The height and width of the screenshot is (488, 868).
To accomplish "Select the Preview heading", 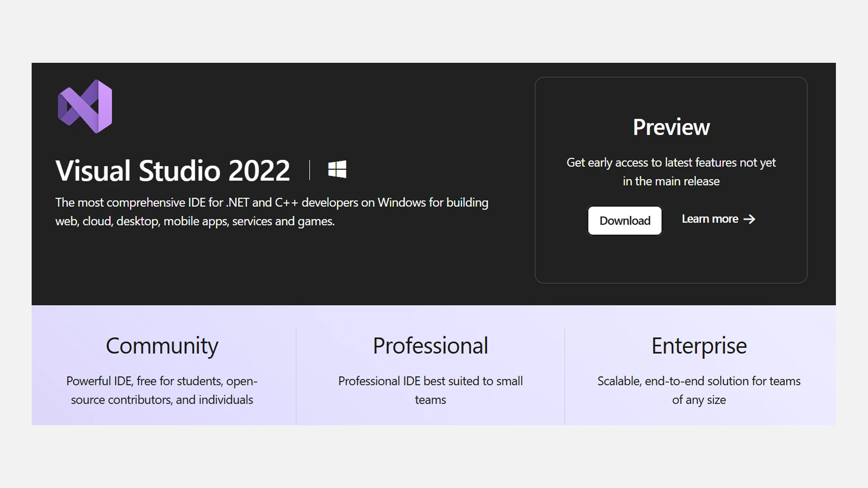I will click(x=671, y=127).
